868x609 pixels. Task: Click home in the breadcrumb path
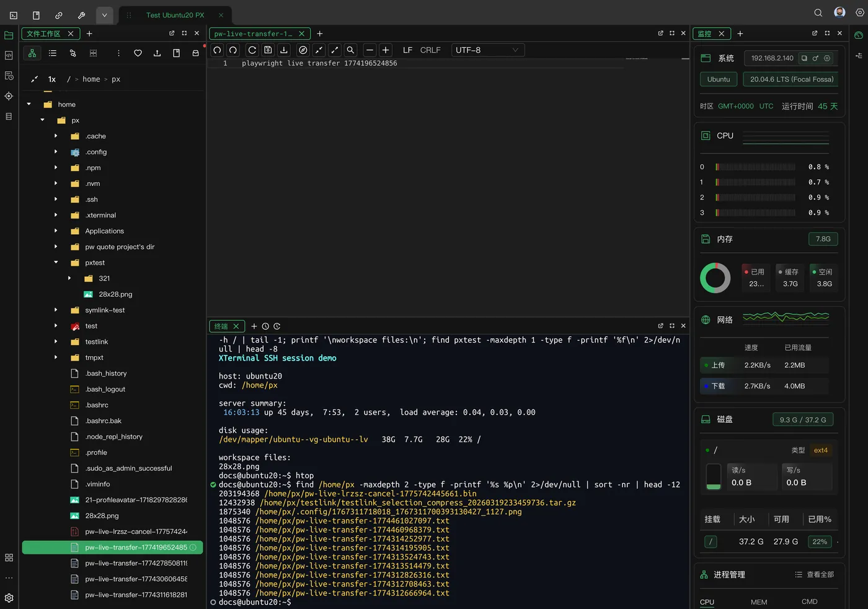pyautogui.click(x=91, y=79)
